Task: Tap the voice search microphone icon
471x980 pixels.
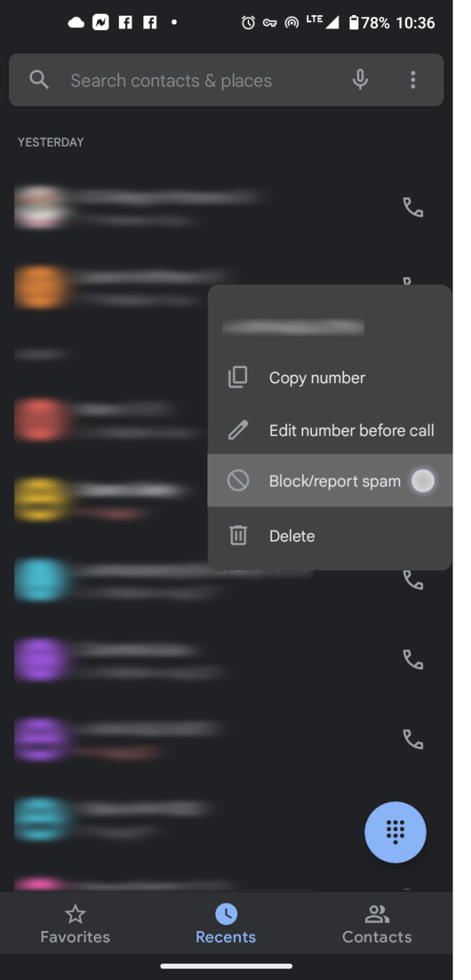Action: click(360, 80)
